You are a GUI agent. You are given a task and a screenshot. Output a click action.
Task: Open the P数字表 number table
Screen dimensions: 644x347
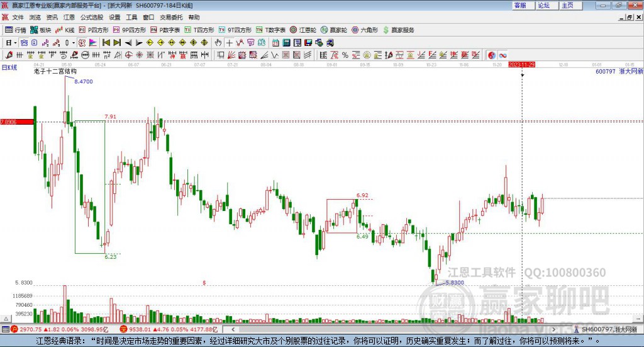(x=165, y=30)
